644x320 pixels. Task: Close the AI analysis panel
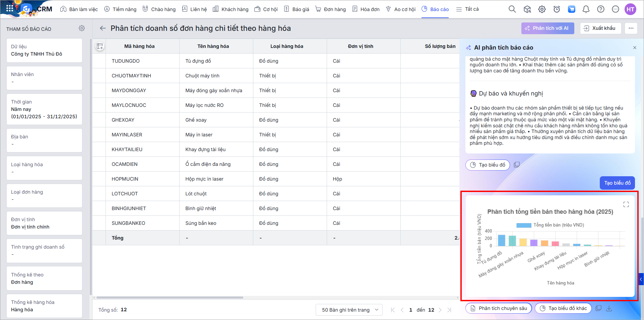(x=635, y=48)
